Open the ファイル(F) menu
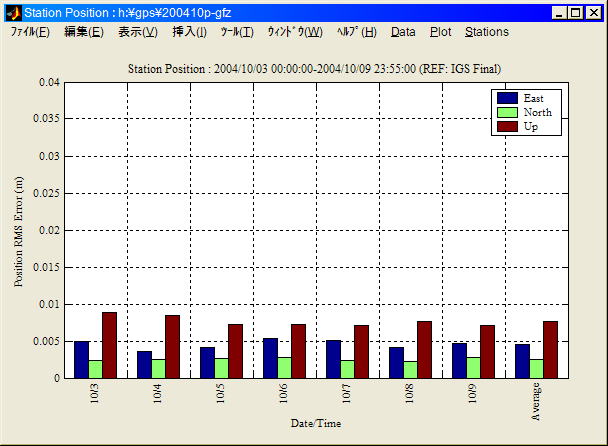Image resolution: width=608 pixels, height=446 pixels. (30, 32)
